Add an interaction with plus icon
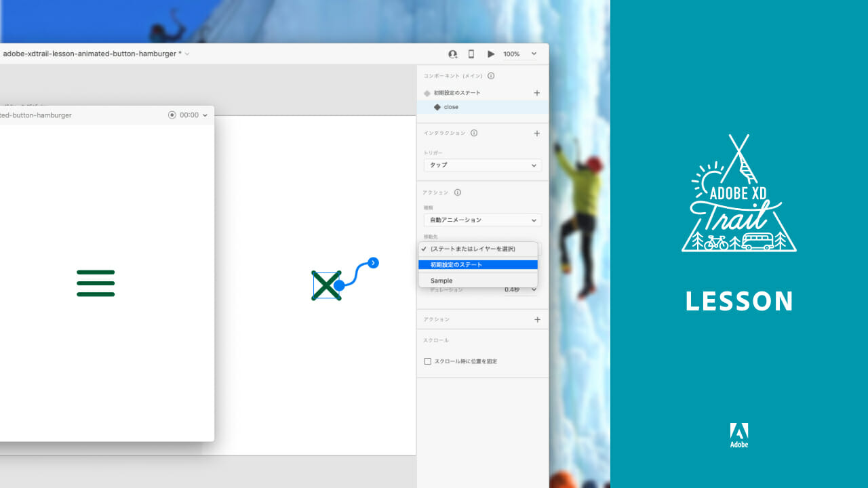The width and height of the screenshot is (868, 488). (537, 134)
